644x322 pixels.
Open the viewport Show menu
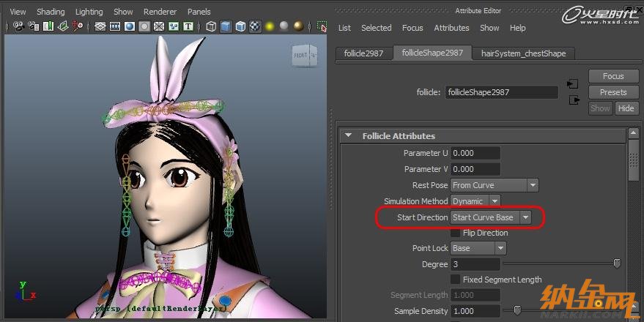[123, 12]
